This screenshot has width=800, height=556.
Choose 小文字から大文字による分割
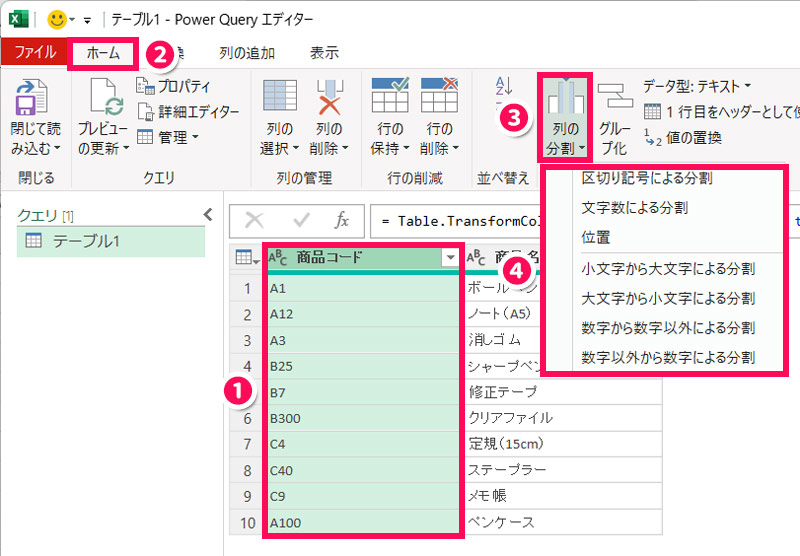[668, 269]
